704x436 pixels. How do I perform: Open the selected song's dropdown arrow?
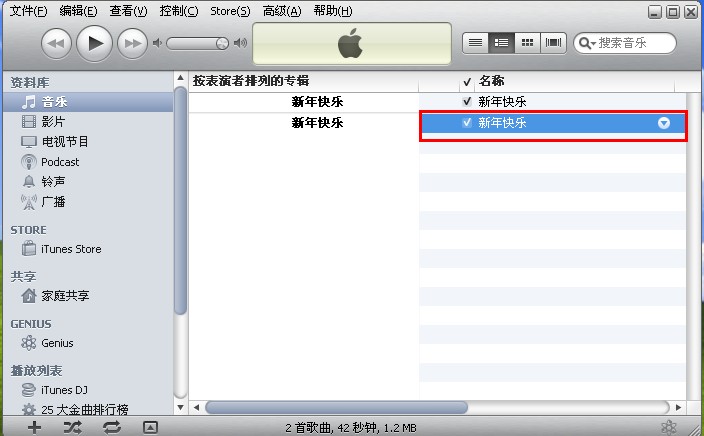click(x=664, y=123)
